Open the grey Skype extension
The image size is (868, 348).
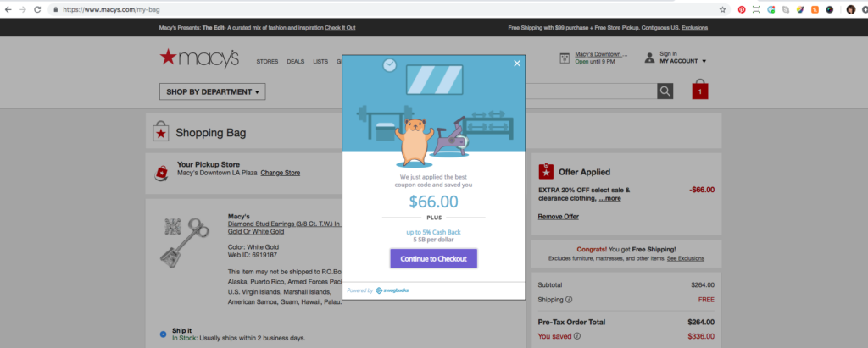pos(786,9)
